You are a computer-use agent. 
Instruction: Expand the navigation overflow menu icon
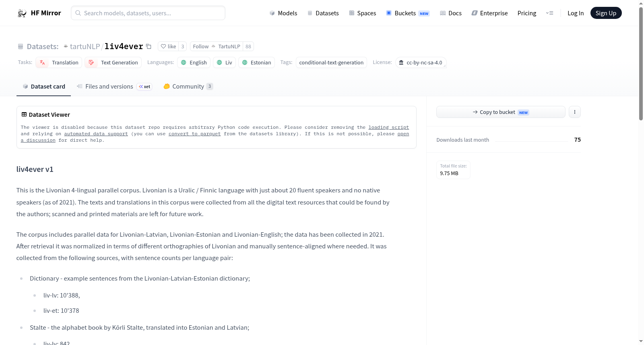[549, 13]
